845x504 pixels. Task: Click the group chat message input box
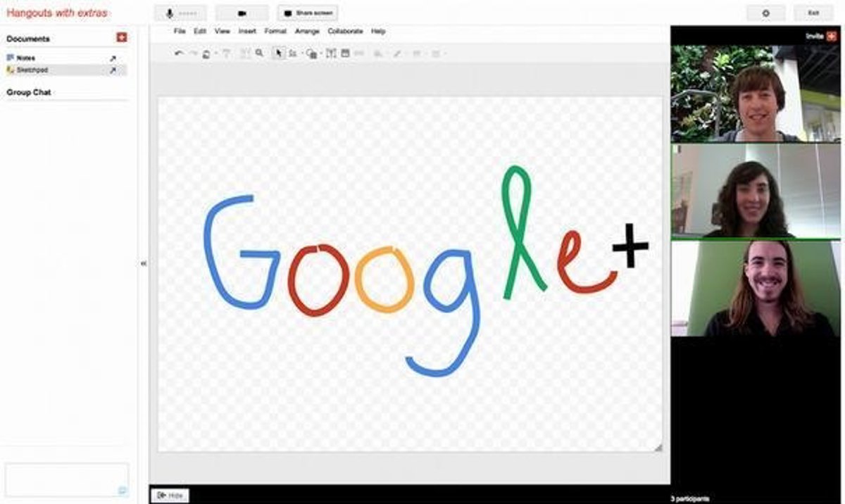[x=66, y=479]
